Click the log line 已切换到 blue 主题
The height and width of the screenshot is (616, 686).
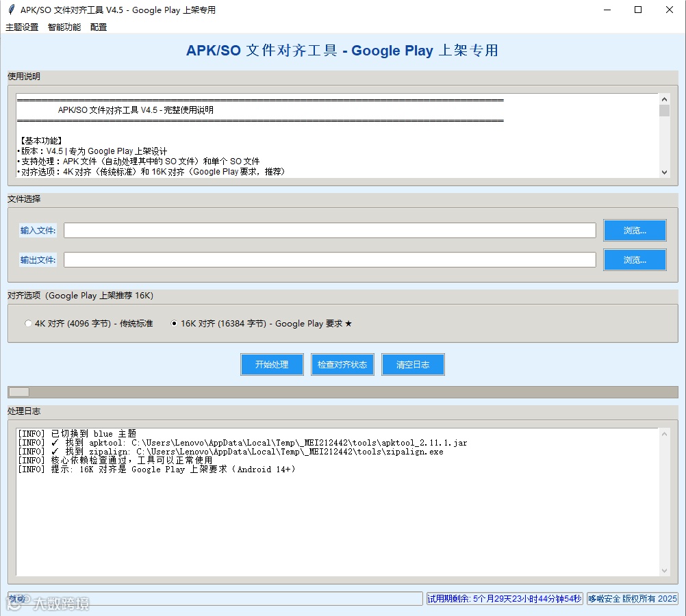click(77, 433)
